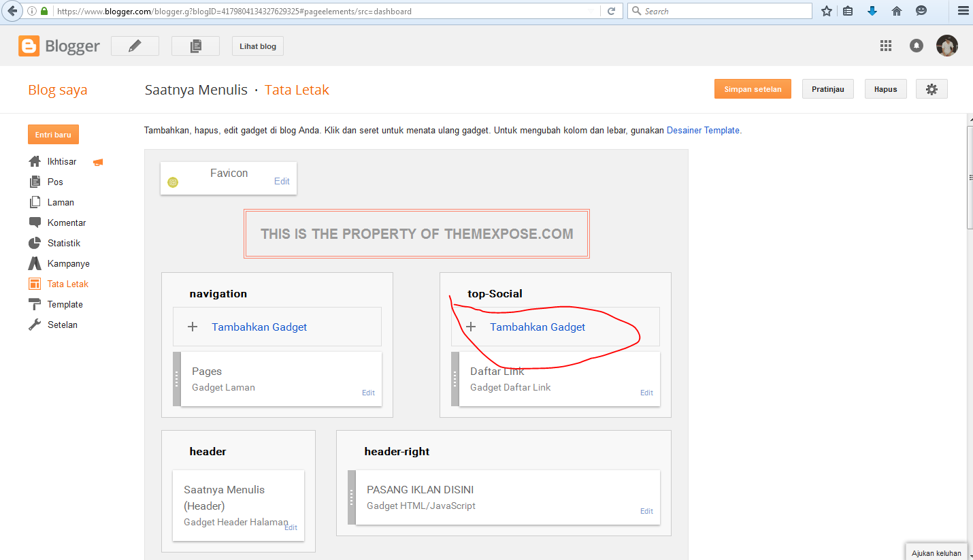973x560 pixels.
Task: Click the Ajukan keluhan button
Action: click(x=936, y=553)
